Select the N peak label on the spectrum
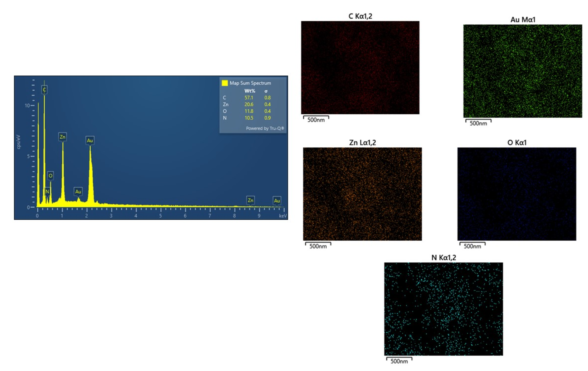This screenshot has height=371, width=588. pos(47,191)
